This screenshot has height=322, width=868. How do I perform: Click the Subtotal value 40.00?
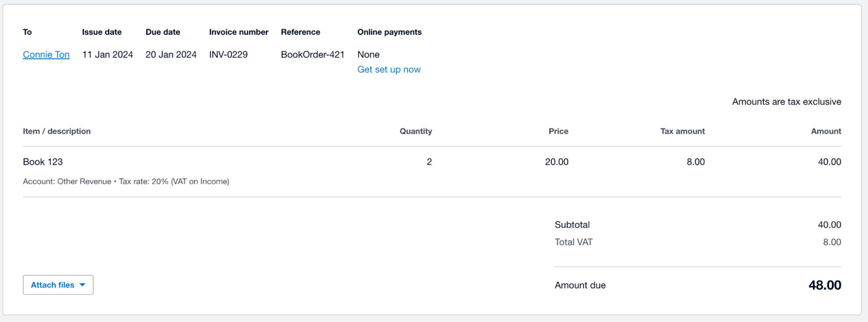pos(829,225)
